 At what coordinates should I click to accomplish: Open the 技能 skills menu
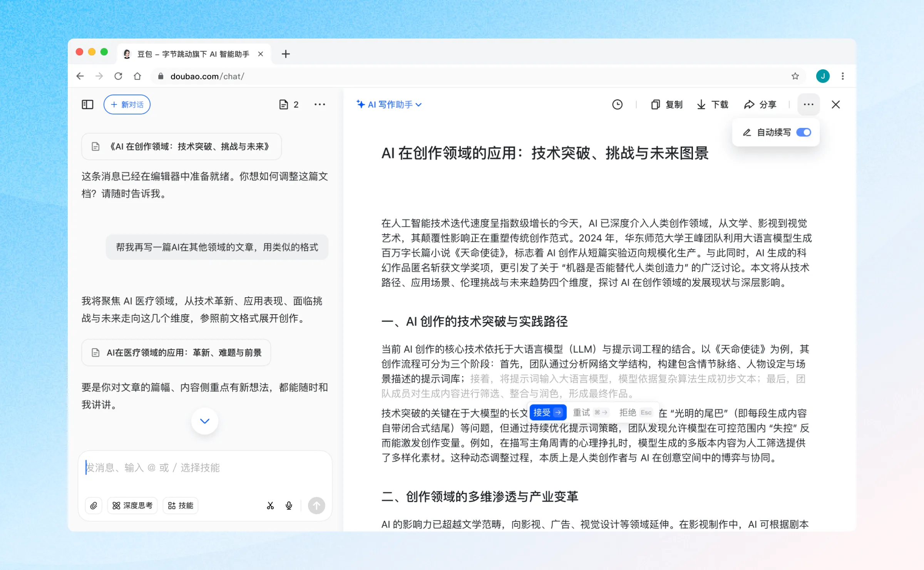coord(181,506)
